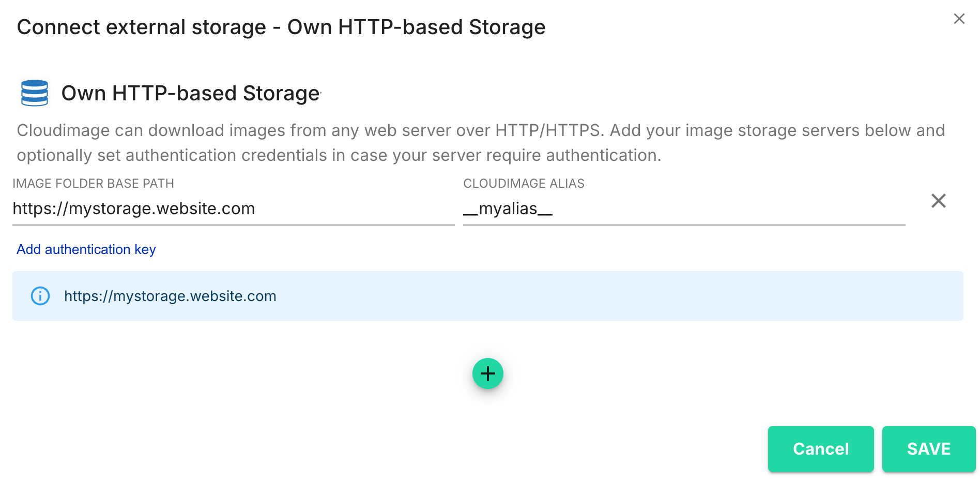
Task: Open the Add authentication key link
Action: (86, 249)
